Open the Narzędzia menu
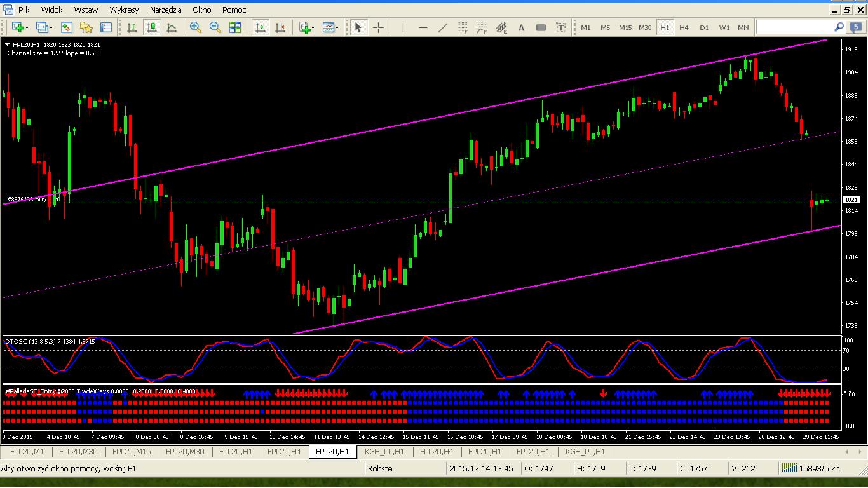Screen dimensions: 868x488 pos(166,10)
